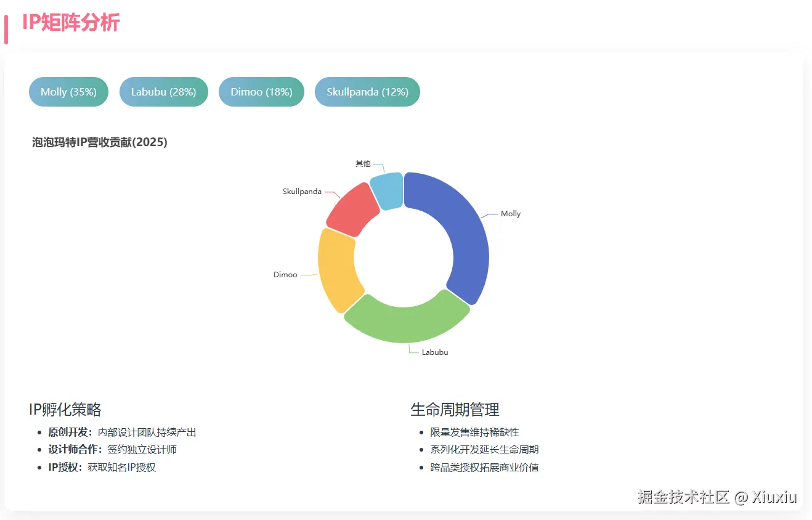
Task: Click the 其他 chart label
Action: 363,164
